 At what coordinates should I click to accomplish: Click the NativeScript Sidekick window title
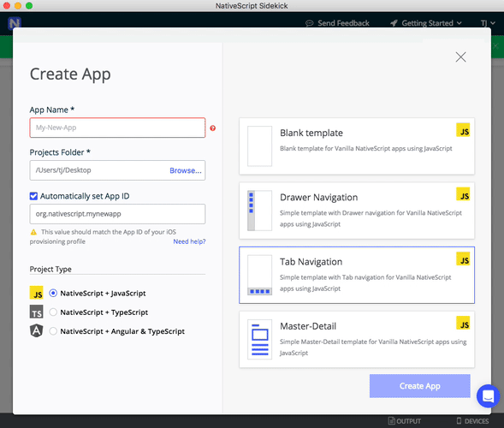coord(252,6)
